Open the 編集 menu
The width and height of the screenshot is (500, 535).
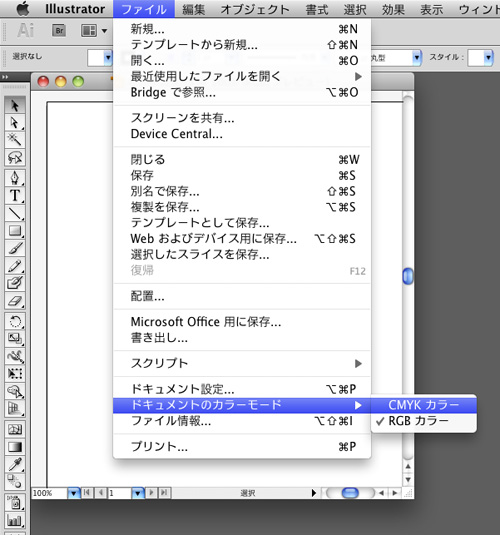point(194,9)
